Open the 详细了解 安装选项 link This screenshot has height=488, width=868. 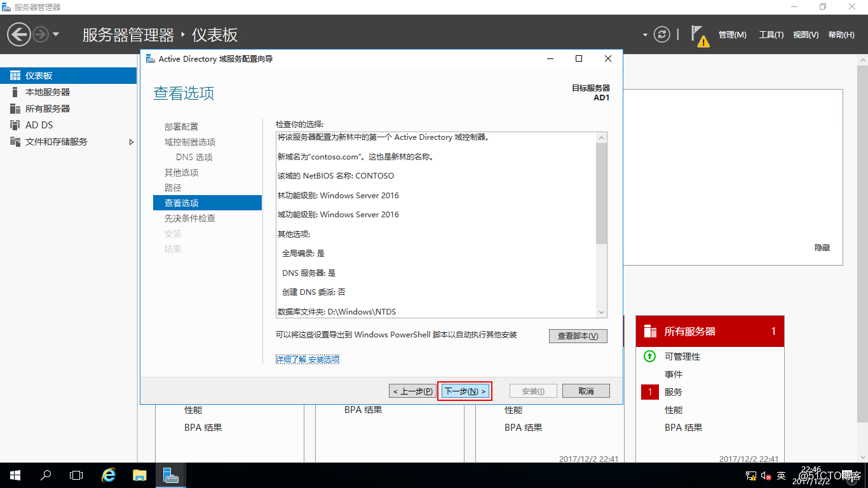[308, 359]
